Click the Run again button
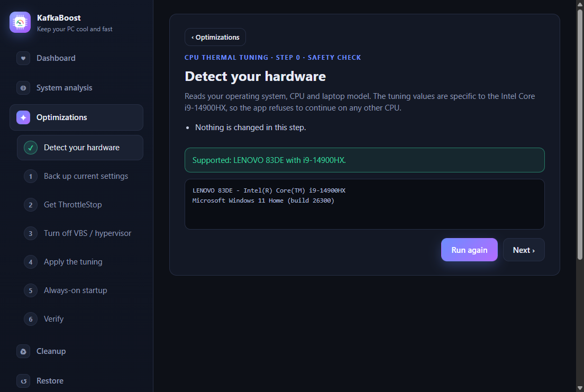This screenshot has width=584, height=392. coord(469,250)
